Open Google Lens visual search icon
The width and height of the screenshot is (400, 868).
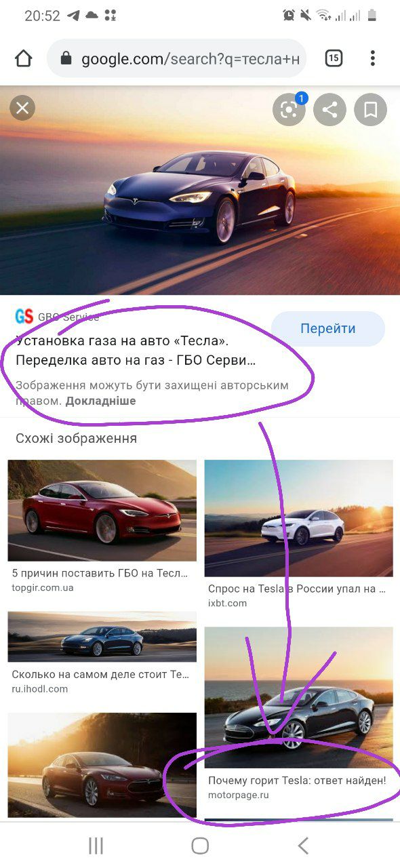[x=289, y=110]
